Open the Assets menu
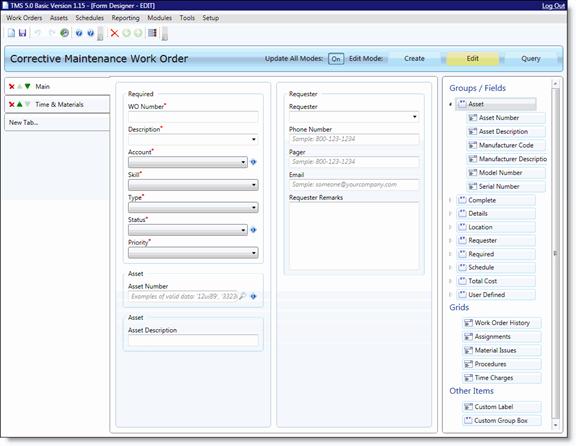The width and height of the screenshot is (576, 446). (59, 18)
